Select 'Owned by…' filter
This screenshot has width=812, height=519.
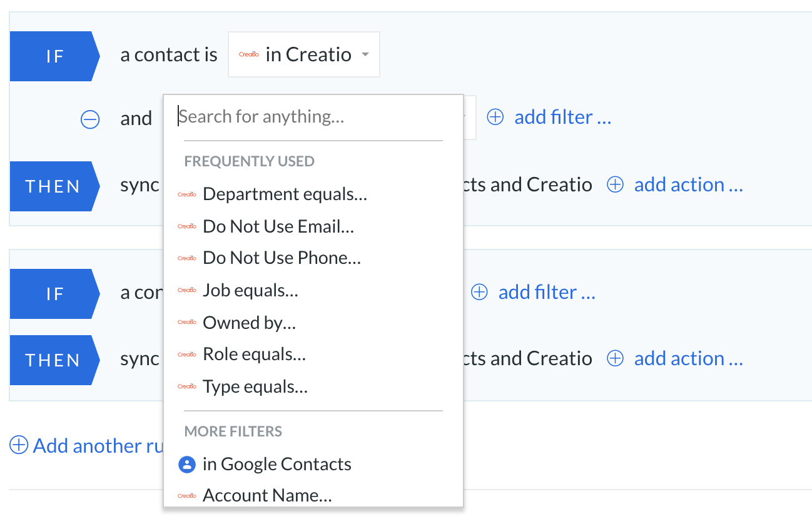point(249,322)
